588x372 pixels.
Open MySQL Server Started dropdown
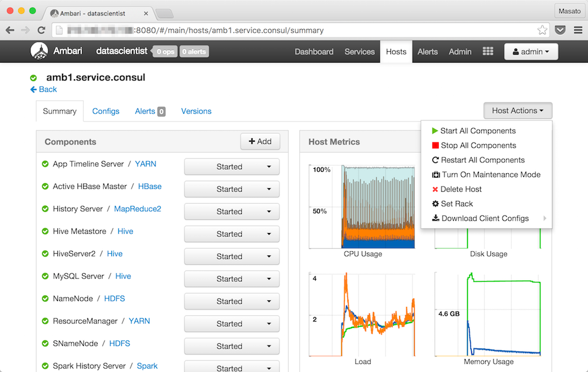pos(232,279)
